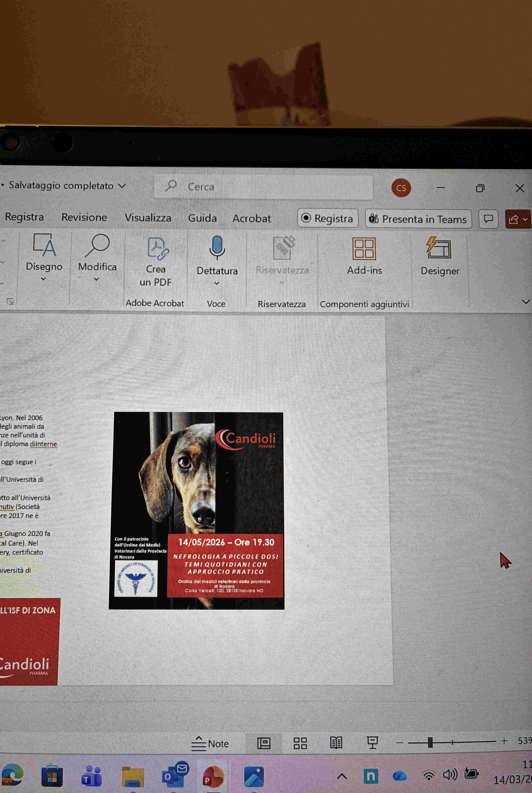Viewport: 532px width, 793px height.
Task: Click into the Cerca search box
Action: pyautogui.click(x=266, y=187)
